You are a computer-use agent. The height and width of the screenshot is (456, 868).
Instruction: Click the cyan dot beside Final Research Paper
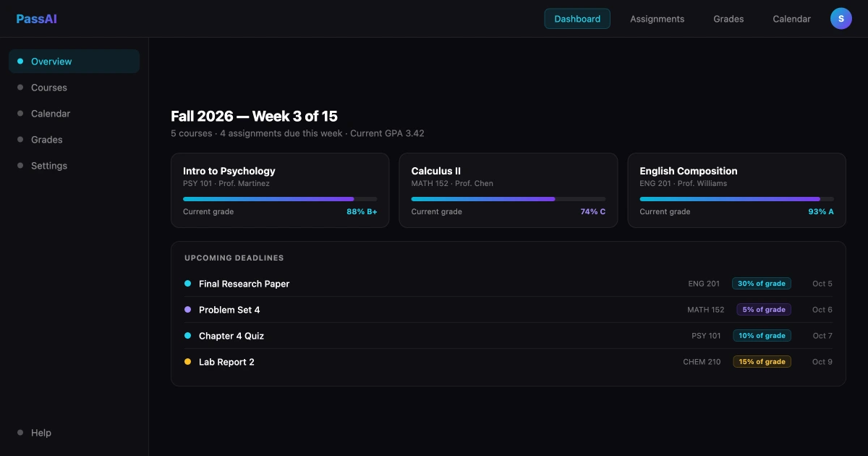click(x=187, y=284)
